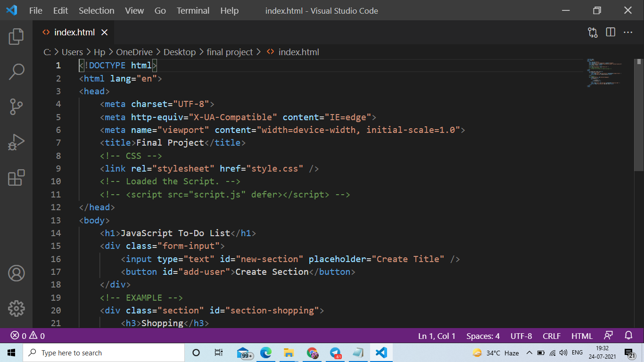Image resolution: width=644 pixels, height=362 pixels.
Task: Open the Manage gear menu
Action: pos(16,308)
